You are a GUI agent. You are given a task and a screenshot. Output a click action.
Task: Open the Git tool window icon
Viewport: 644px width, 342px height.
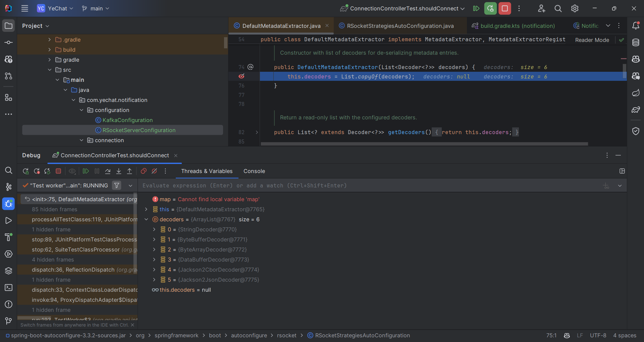[x=8, y=321]
